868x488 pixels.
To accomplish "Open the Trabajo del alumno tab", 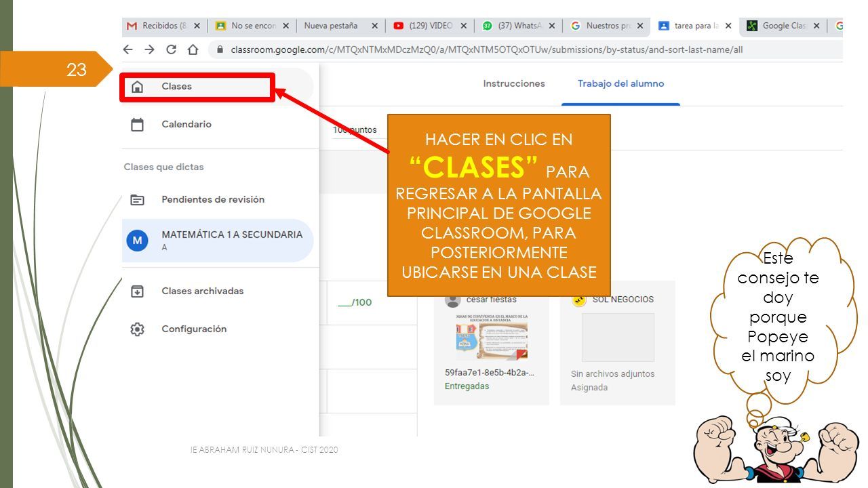I will click(620, 84).
